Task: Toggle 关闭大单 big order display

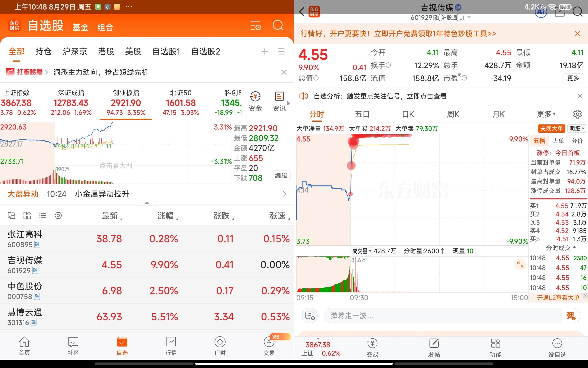Action: (x=551, y=129)
